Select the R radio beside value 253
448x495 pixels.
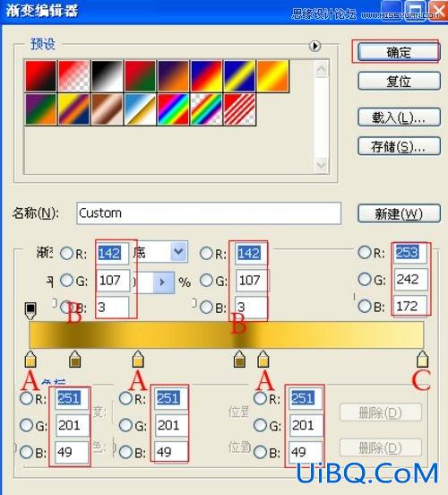coord(365,252)
